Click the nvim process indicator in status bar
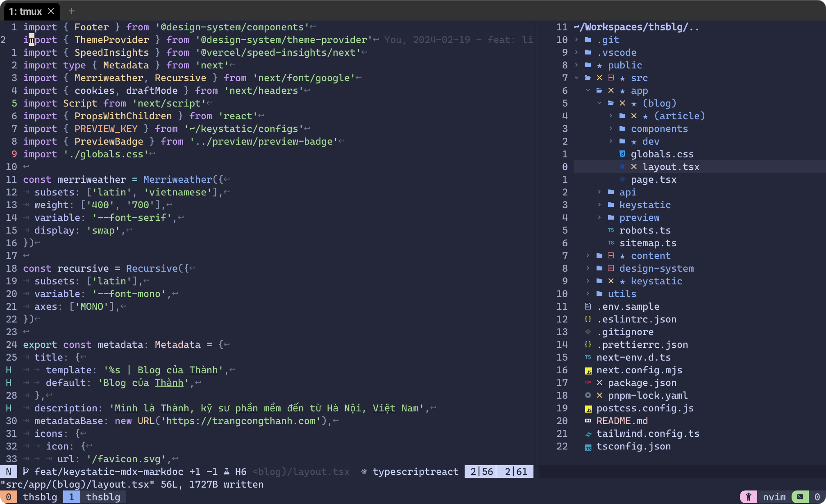Viewport: 826px width, 504px height. point(774,497)
